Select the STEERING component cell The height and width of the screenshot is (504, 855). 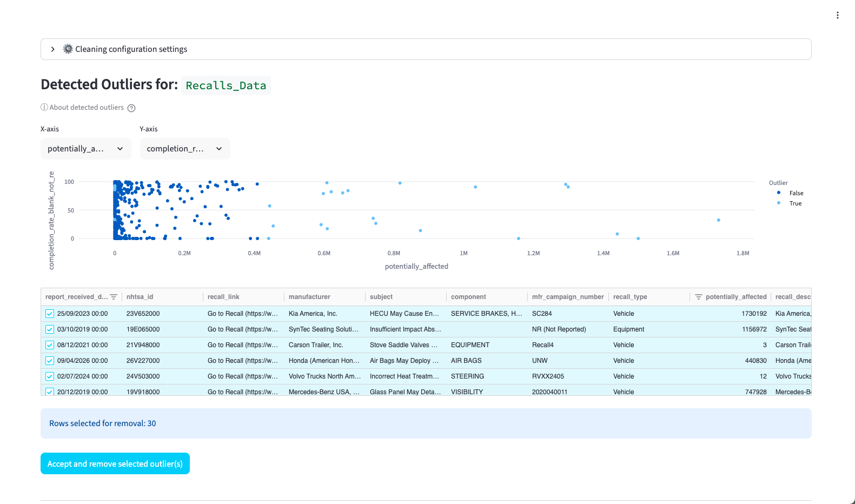pos(487,376)
